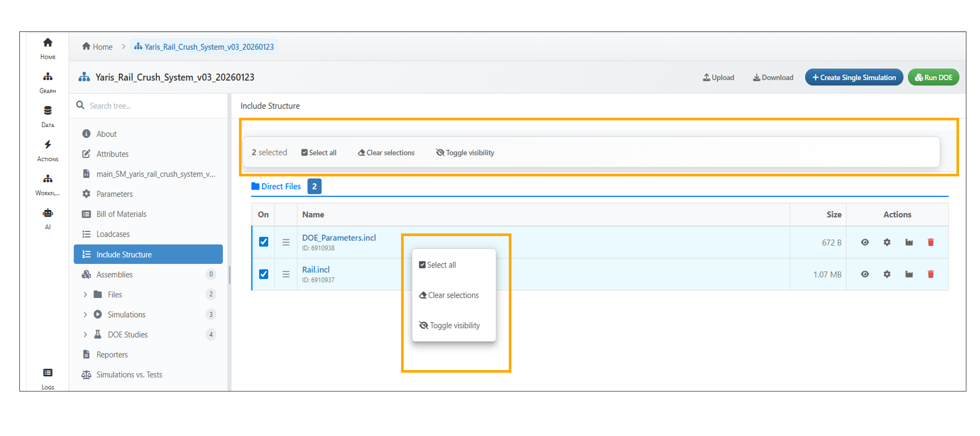Screen dimensions: 980x436
Task: Click the Run DOE button
Action: [933, 77]
